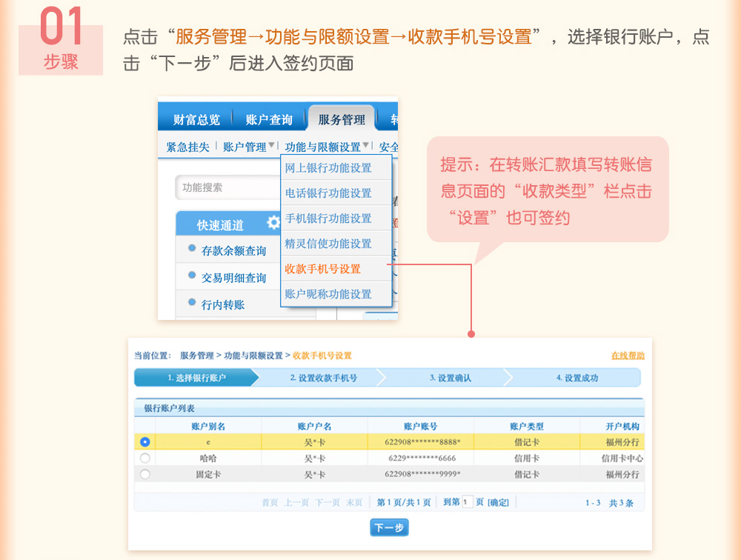Click the 功能搜索 search field

coord(227,187)
